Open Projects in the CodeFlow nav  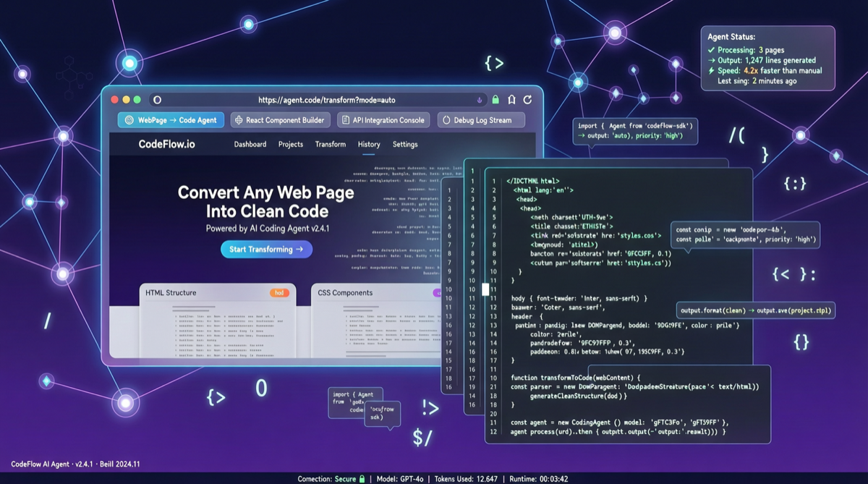pos(291,144)
